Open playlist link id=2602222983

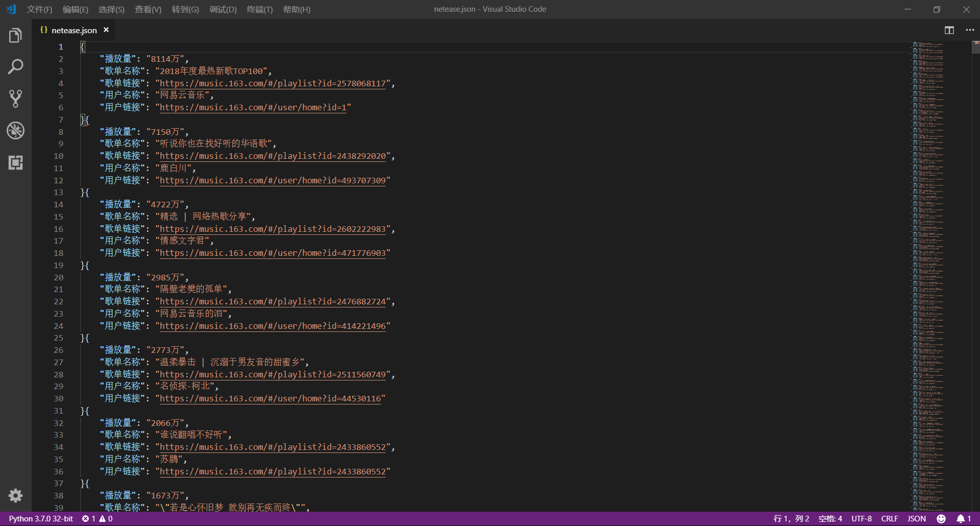click(273, 229)
